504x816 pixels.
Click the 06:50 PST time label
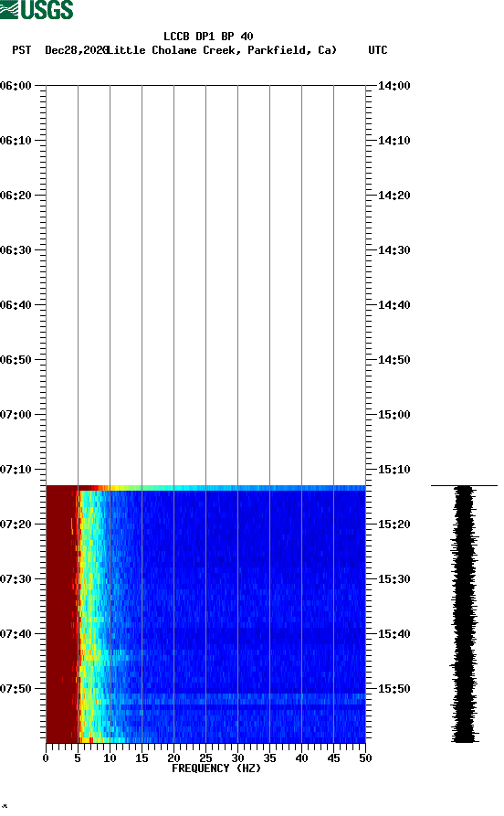tap(16, 360)
